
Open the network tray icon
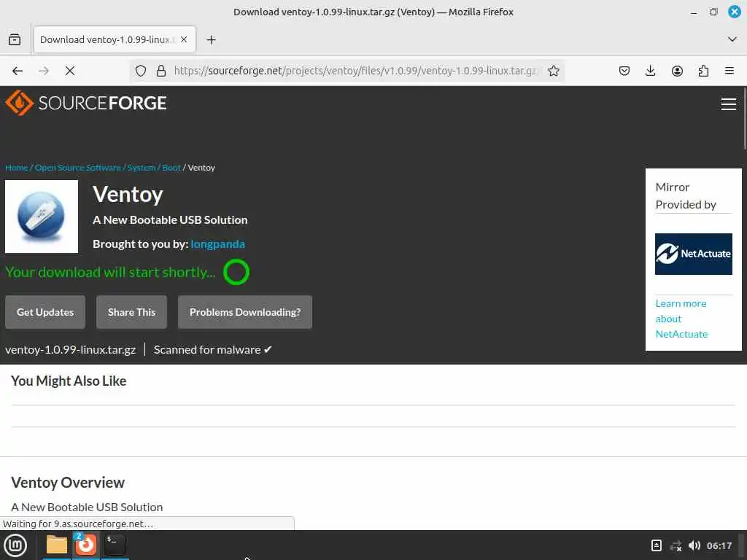676,545
